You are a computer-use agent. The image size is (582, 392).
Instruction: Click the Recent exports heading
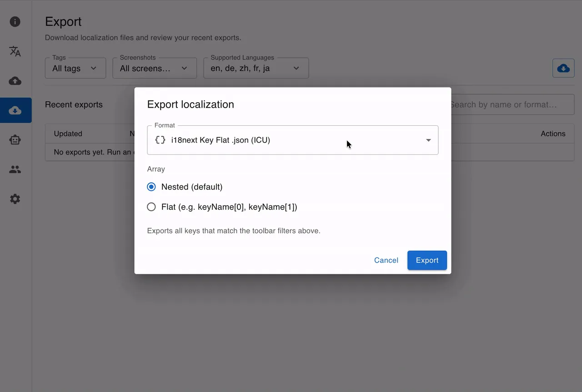click(x=74, y=104)
